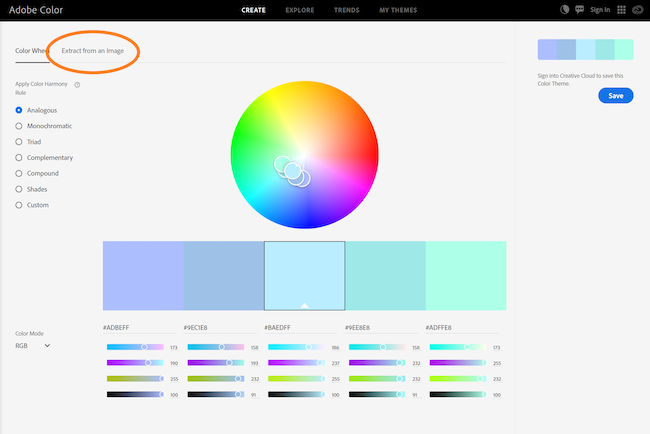
Task: Pick the Shades harmony rule
Action: pos(19,189)
